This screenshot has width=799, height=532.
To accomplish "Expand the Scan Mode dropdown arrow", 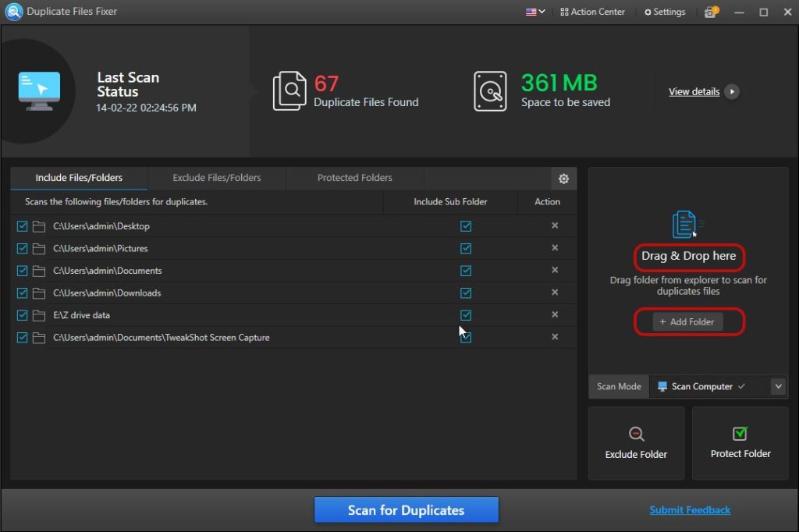I will click(778, 386).
